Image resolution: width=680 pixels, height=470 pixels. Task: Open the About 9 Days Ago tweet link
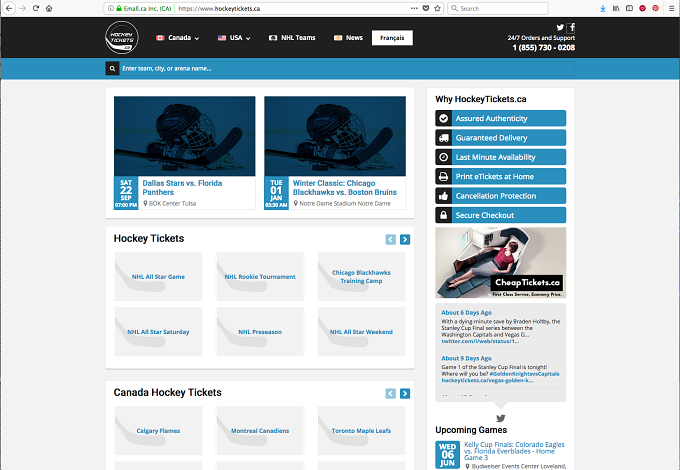(466, 358)
